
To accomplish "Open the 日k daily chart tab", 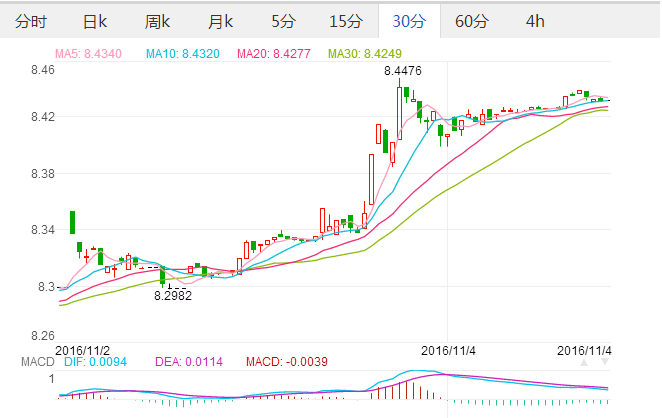I will 95,21.
